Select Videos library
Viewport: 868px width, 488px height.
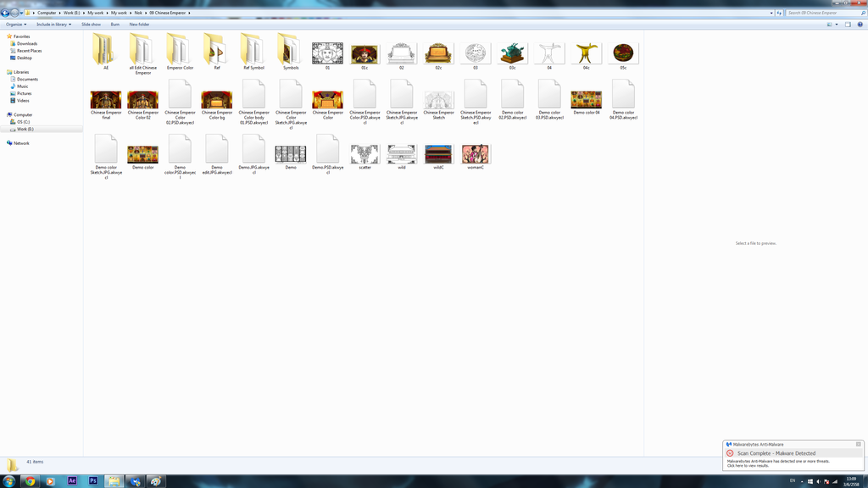20,101
